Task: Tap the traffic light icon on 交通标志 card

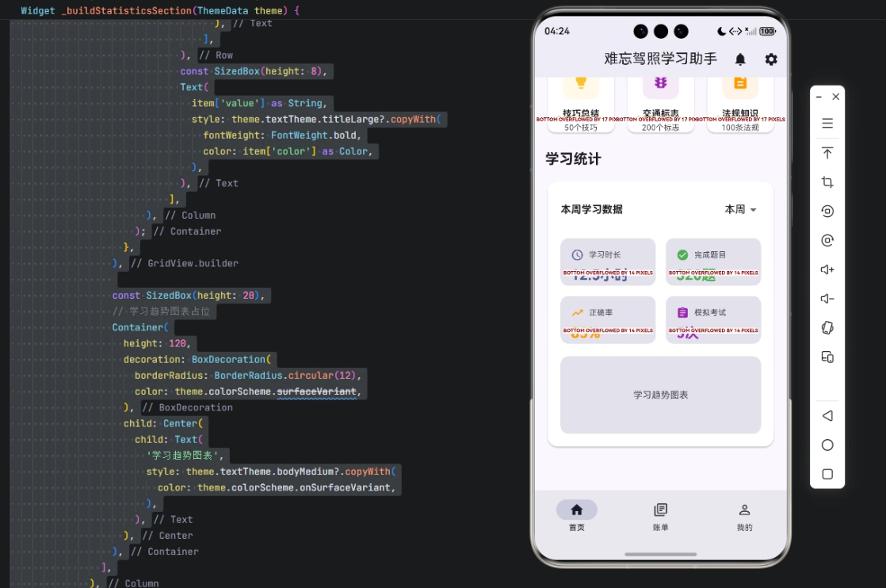Action: (x=661, y=83)
